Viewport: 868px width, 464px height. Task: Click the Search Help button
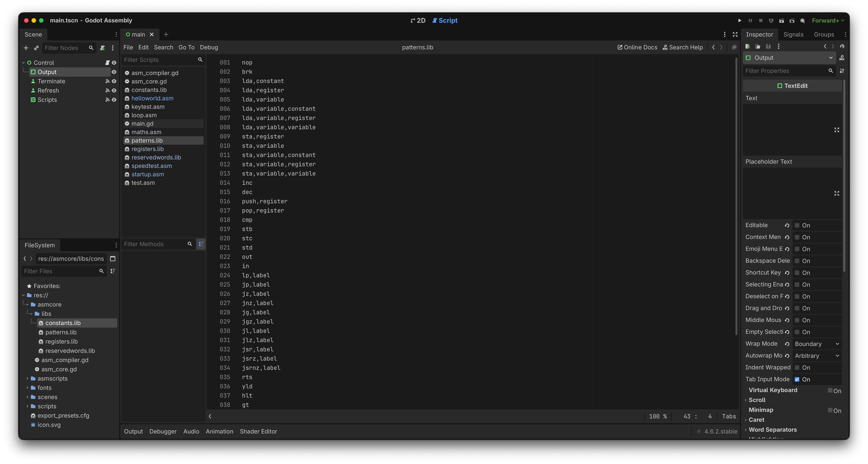coord(682,47)
